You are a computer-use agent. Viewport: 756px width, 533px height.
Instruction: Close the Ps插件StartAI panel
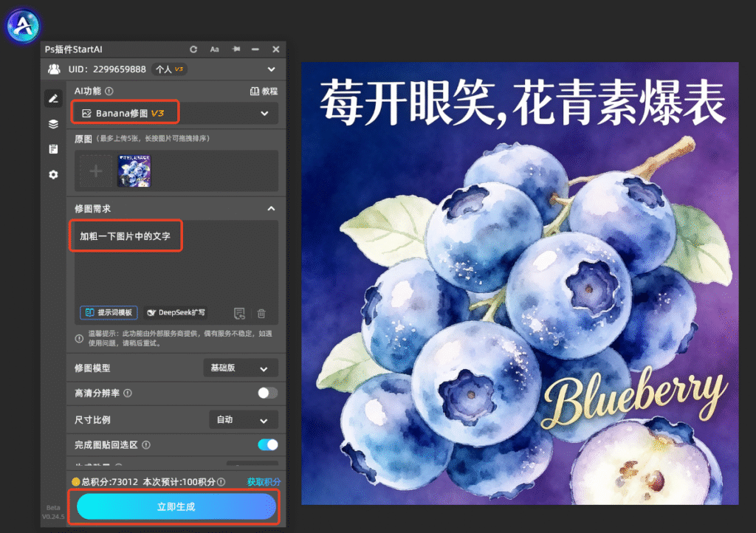276,49
